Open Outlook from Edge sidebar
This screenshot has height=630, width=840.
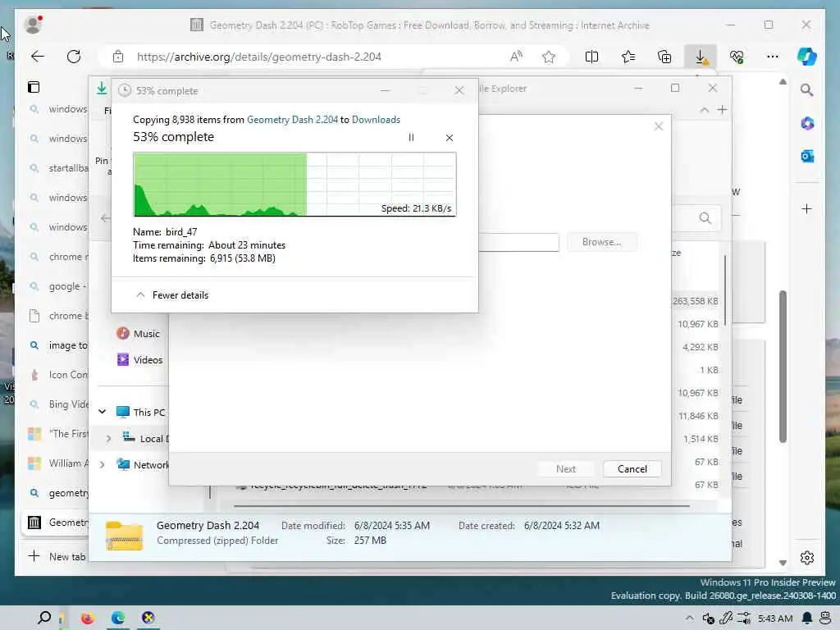807,157
